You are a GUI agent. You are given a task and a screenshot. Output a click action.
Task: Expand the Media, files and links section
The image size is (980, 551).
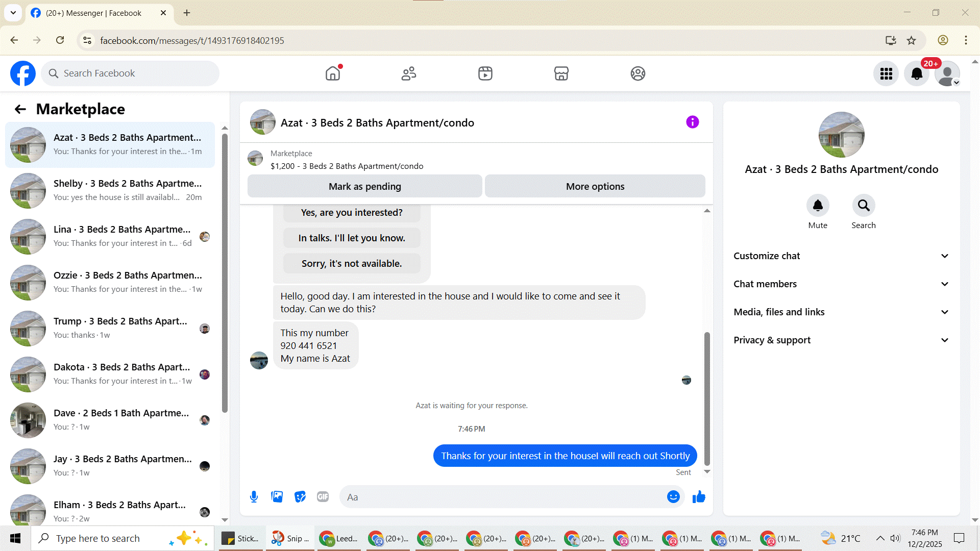click(841, 312)
